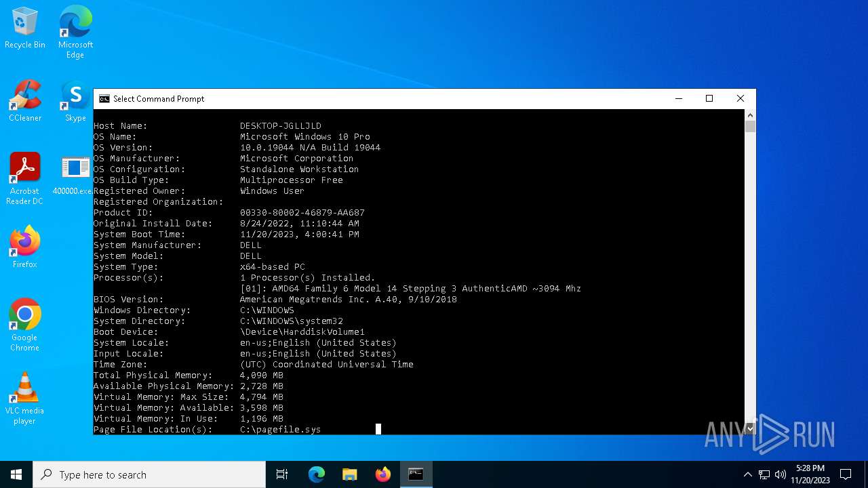Click Total Physical Memory 4,090 MB value
Viewport: 868px width, 488px height.
tap(262, 375)
